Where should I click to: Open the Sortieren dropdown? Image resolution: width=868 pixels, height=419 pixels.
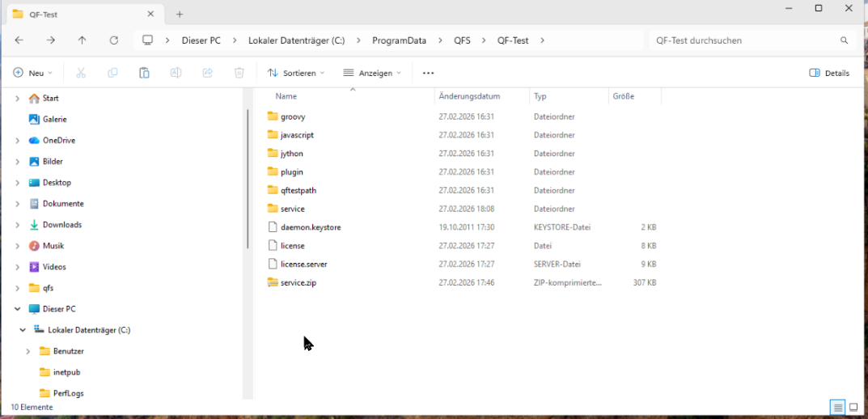click(295, 73)
